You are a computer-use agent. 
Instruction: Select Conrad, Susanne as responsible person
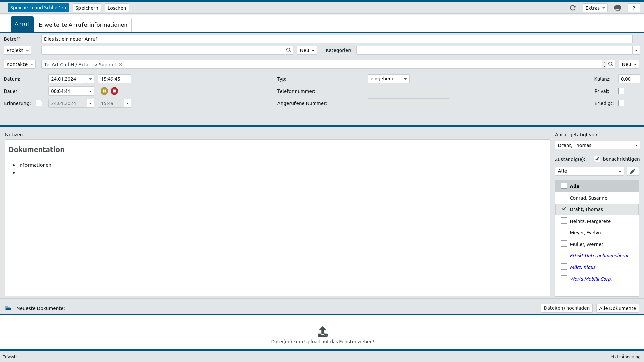point(564,198)
